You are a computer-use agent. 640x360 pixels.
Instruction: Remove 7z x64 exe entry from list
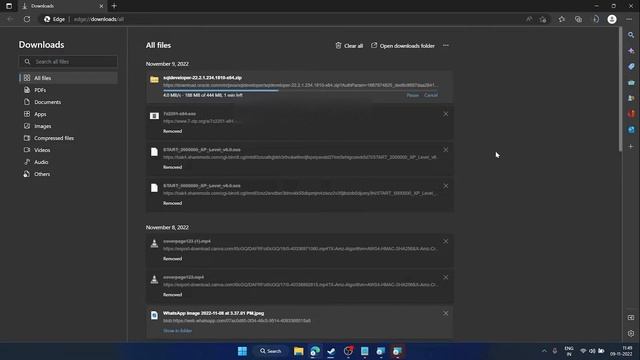pyautogui.click(x=446, y=114)
